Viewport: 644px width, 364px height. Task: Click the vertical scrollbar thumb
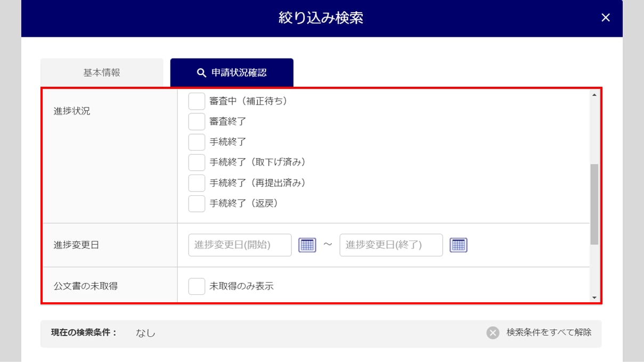594,204
